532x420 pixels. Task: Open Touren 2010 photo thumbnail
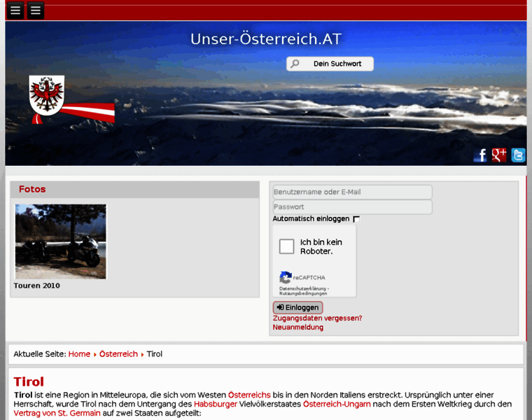point(60,241)
